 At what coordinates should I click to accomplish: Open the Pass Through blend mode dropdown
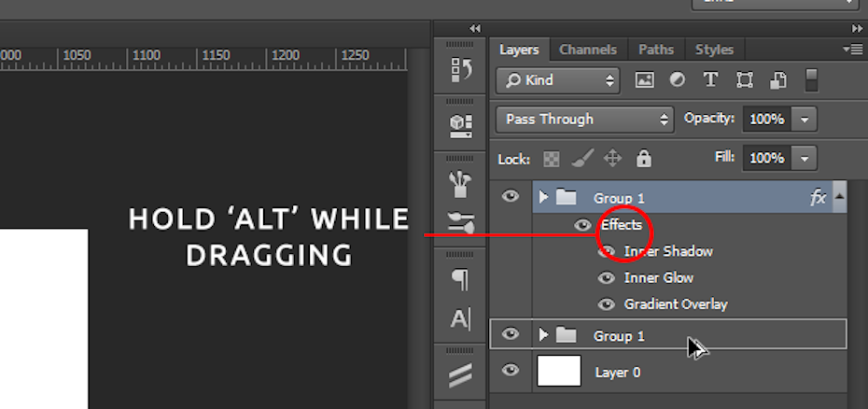pyautogui.click(x=587, y=120)
